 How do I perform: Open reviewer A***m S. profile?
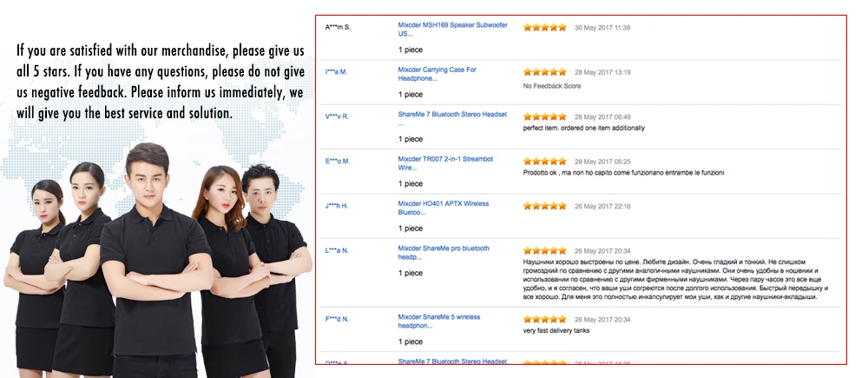click(338, 27)
